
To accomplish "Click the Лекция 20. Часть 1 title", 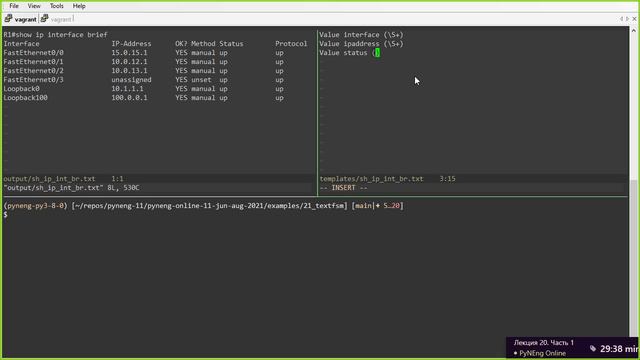I will pyautogui.click(x=543, y=342).
